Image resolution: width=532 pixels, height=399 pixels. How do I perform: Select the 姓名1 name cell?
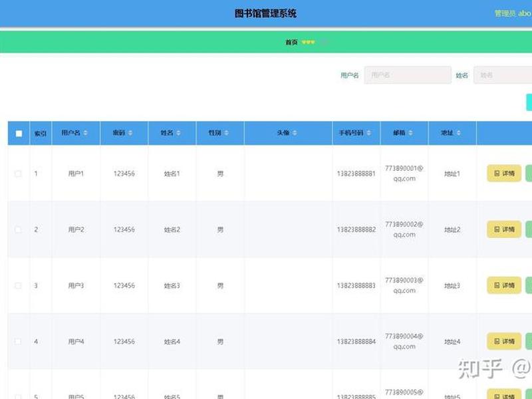[172, 174]
